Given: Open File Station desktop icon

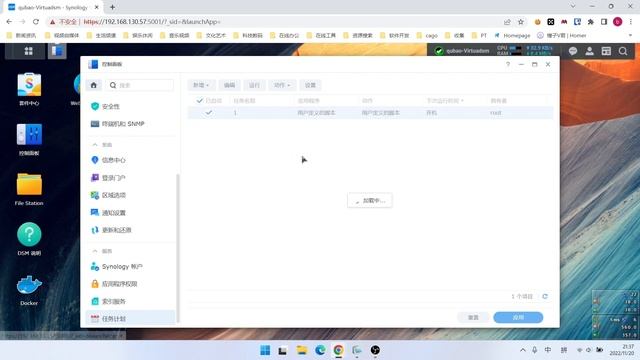Looking at the screenshot, I should click(x=29, y=189).
